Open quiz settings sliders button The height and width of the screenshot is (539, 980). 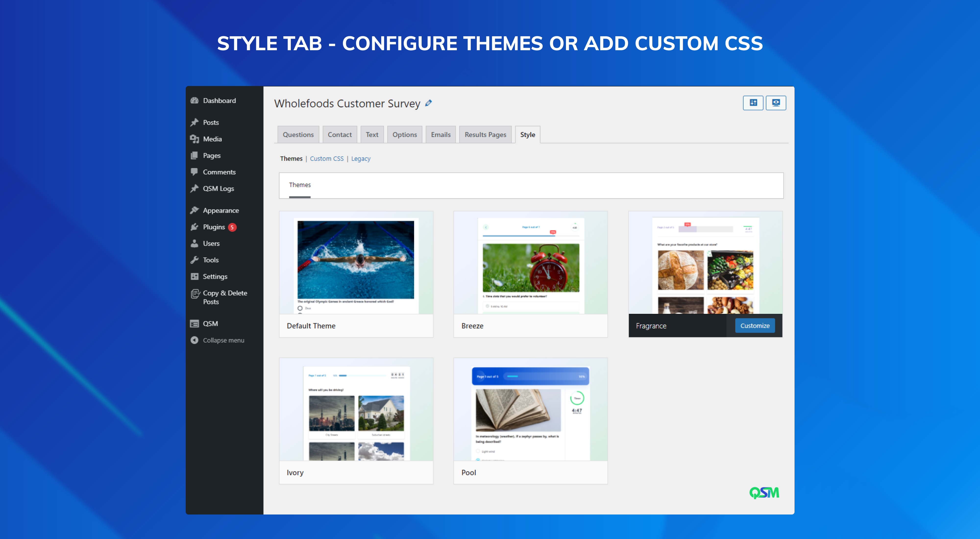753,103
